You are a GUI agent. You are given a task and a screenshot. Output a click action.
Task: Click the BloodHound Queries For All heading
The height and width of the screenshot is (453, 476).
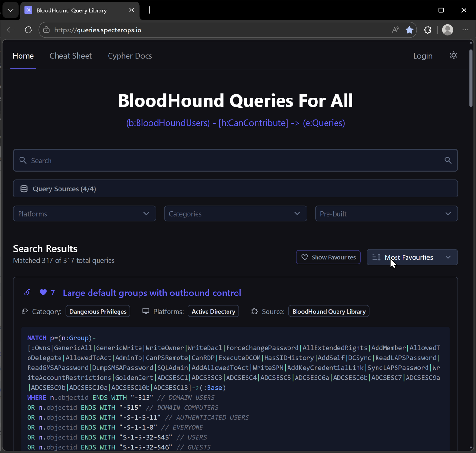pyautogui.click(x=235, y=100)
